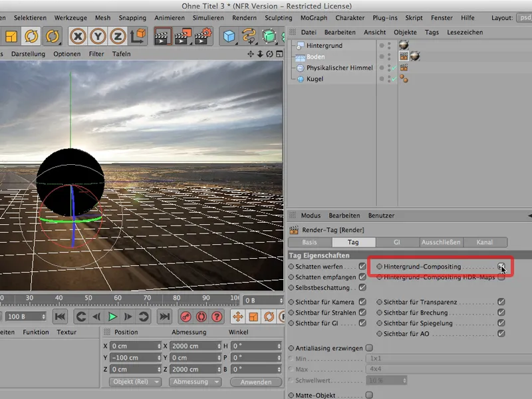Toggle Schatten werfen checkbox
This screenshot has width=532, height=399.
[362, 267]
